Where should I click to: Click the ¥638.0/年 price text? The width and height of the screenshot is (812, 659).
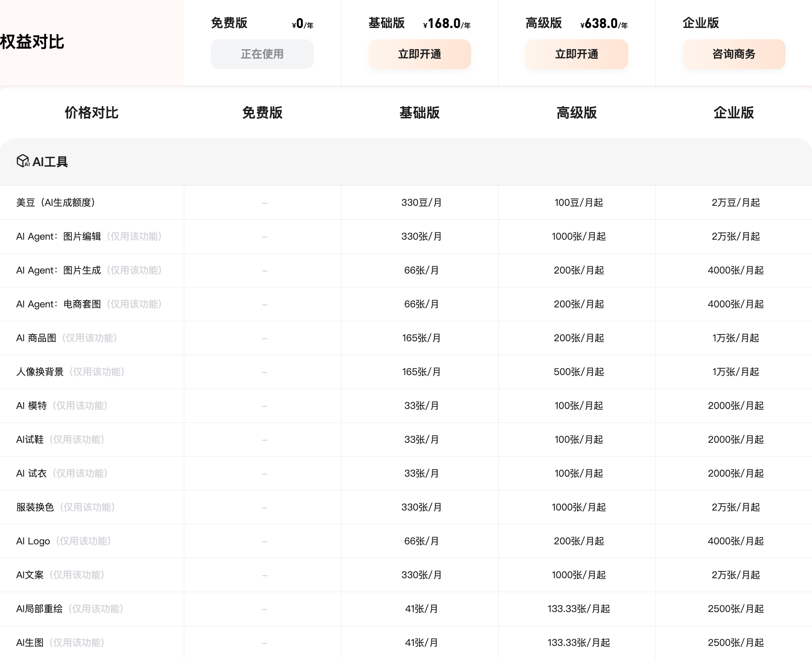tap(604, 23)
